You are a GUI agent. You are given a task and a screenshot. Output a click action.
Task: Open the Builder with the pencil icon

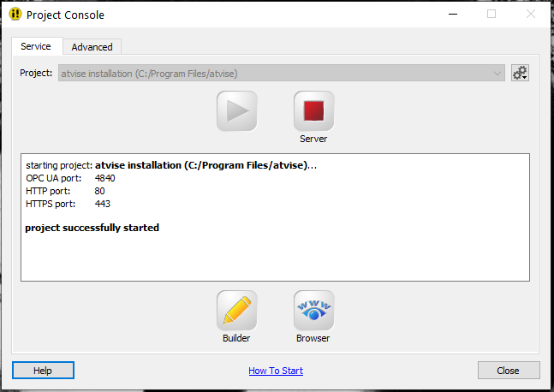tap(236, 311)
